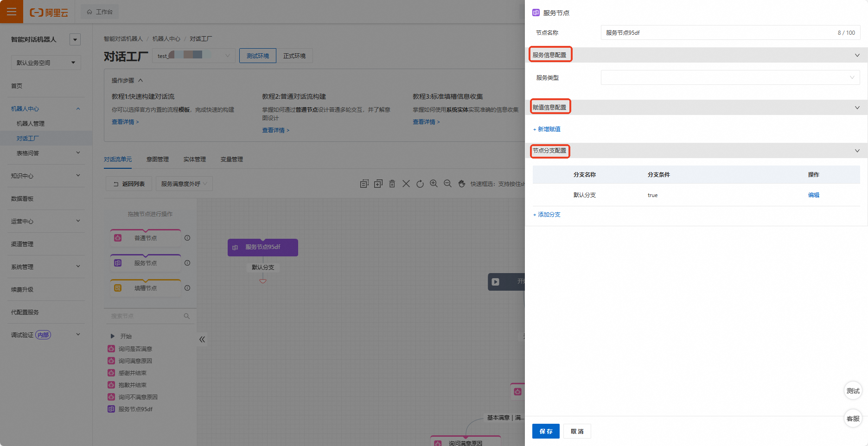The height and width of the screenshot is (446, 868).
Task: Switch to 测试环境 environment
Action: [258, 56]
